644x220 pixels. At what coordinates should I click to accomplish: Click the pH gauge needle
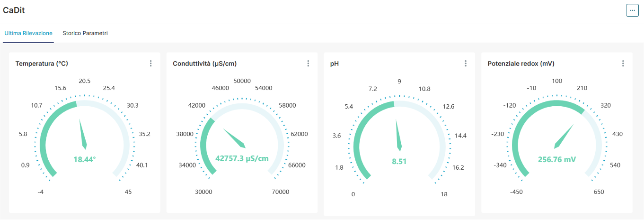pyautogui.click(x=398, y=134)
